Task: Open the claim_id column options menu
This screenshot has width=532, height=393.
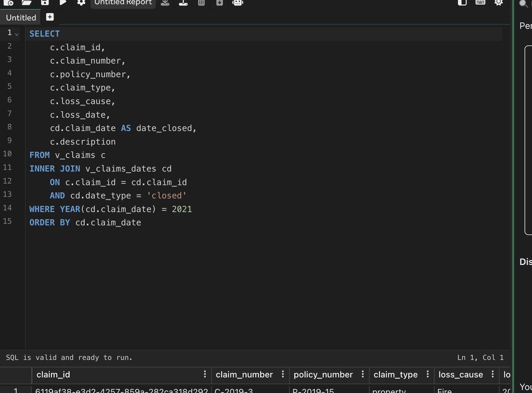Action: 204,374
